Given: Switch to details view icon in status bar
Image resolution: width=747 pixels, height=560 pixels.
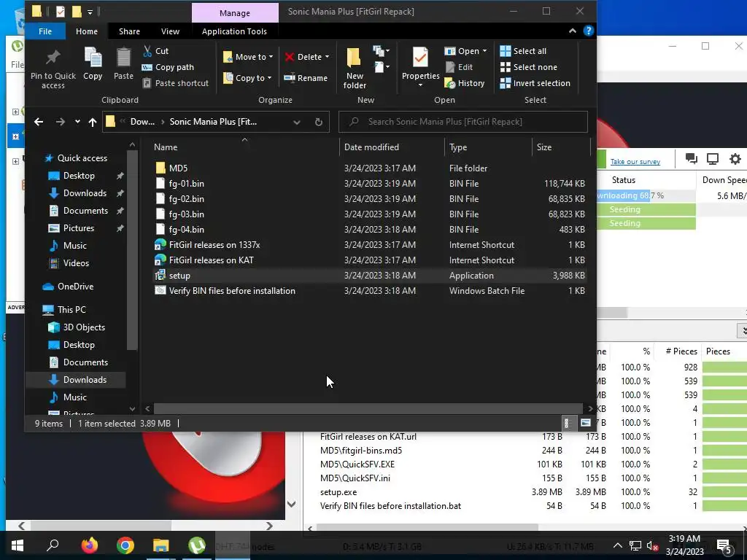Looking at the screenshot, I should click(x=567, y=423).
